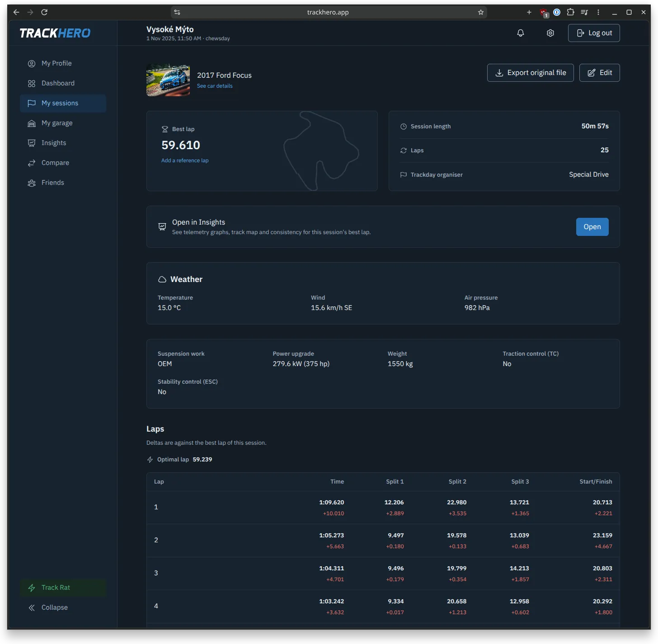This screenshot has width=658, height=644.
Task: Click the trackhero.app address bar
Action: pyautogui.click(x=328, y=12)
